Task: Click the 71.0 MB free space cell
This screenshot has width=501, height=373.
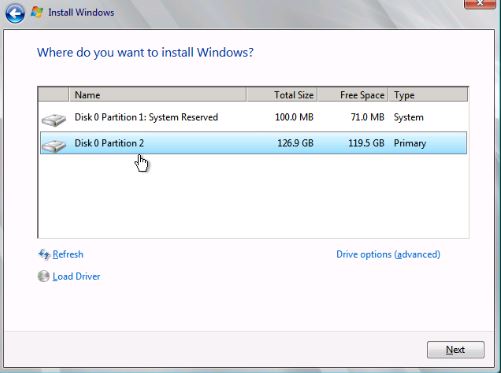Action: pos(368,117)
